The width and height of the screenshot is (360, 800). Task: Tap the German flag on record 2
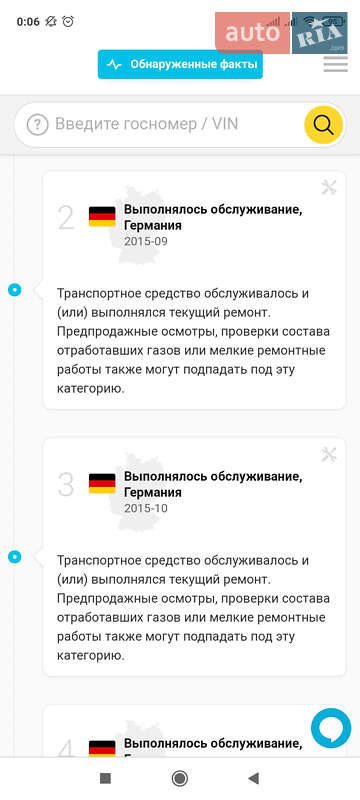pyautogui.click(x=102, y=216)
